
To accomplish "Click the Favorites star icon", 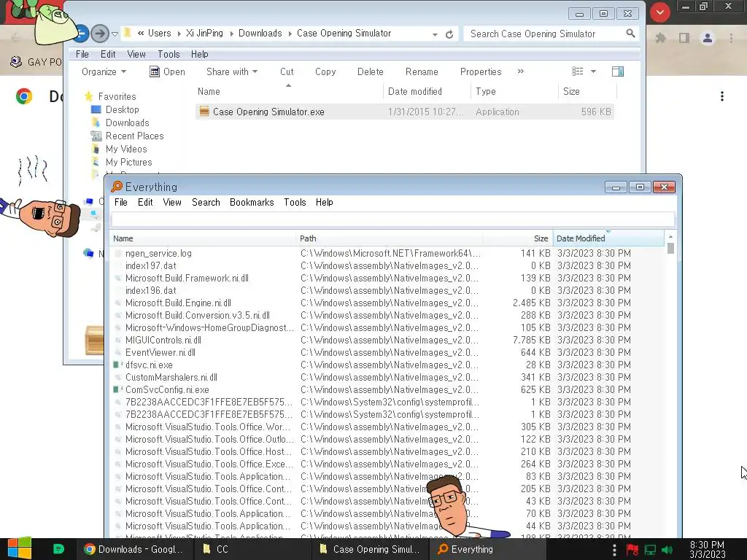I will tap(88, 96).
